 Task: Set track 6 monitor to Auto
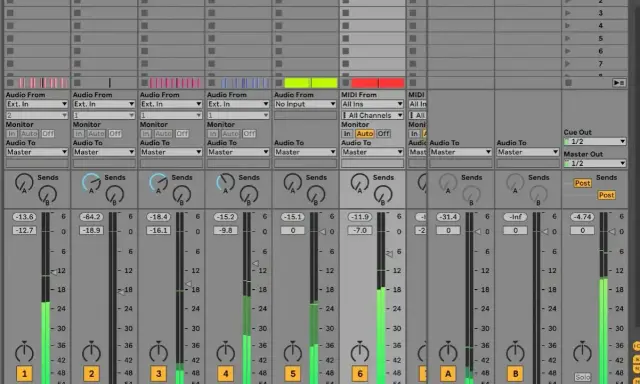[x=364, y=133]
